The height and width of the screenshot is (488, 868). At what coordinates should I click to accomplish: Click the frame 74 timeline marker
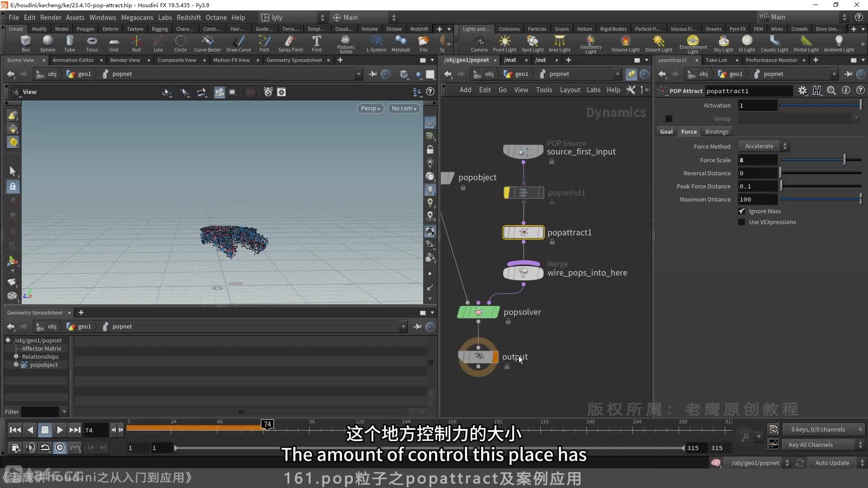(x=267, y=424)
